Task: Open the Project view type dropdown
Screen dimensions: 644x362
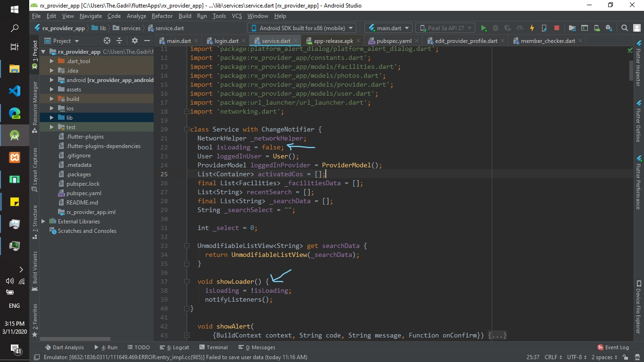Action: (61, 41)
